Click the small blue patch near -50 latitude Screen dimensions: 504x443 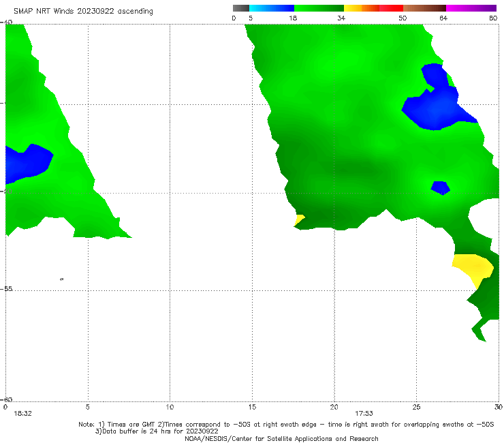click(441, 188)
